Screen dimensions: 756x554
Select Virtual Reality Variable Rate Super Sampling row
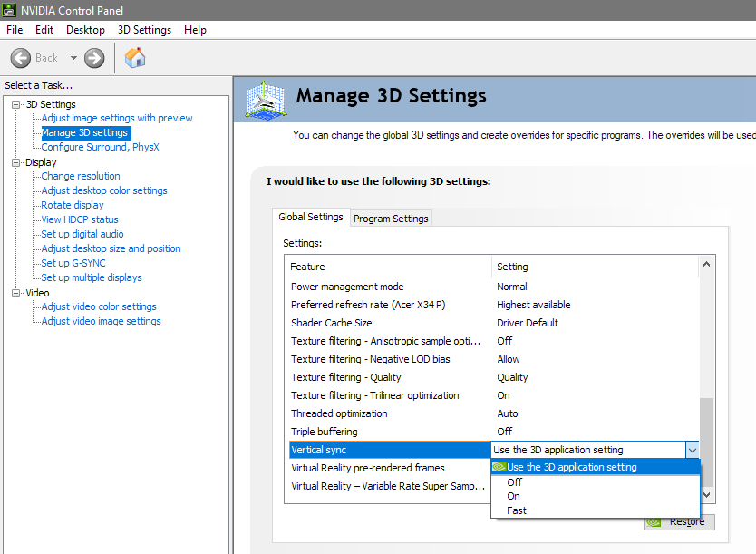[x=390, y=486]
